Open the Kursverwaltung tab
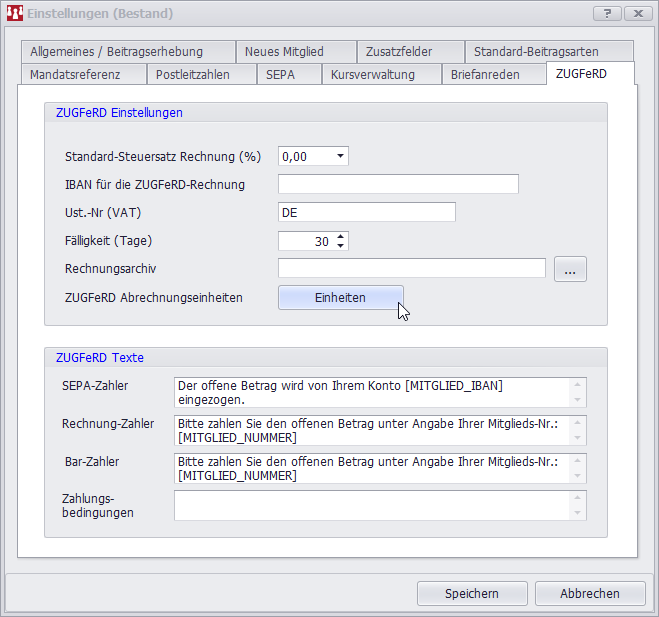 [x=372, y=74]
